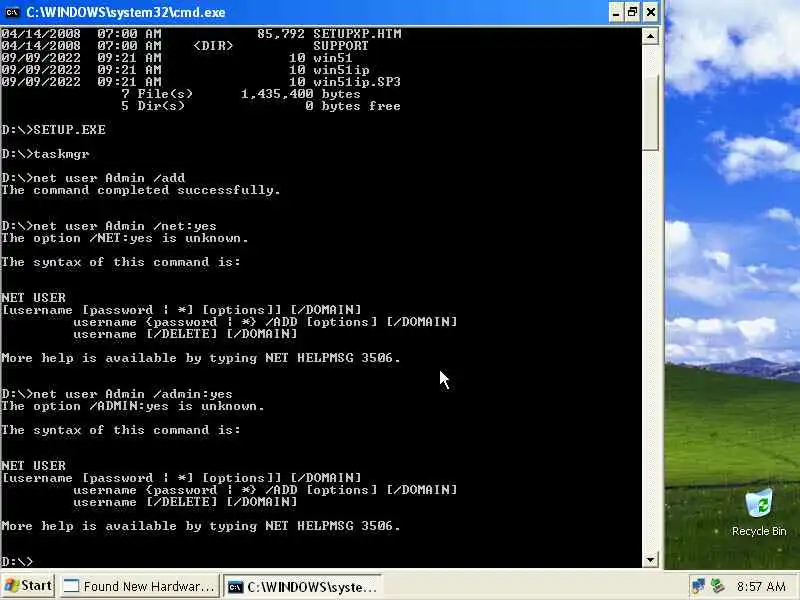800x600 pixels.
Task: Click the 'D:\>taskmgr' command line
Action: point(45,154)
